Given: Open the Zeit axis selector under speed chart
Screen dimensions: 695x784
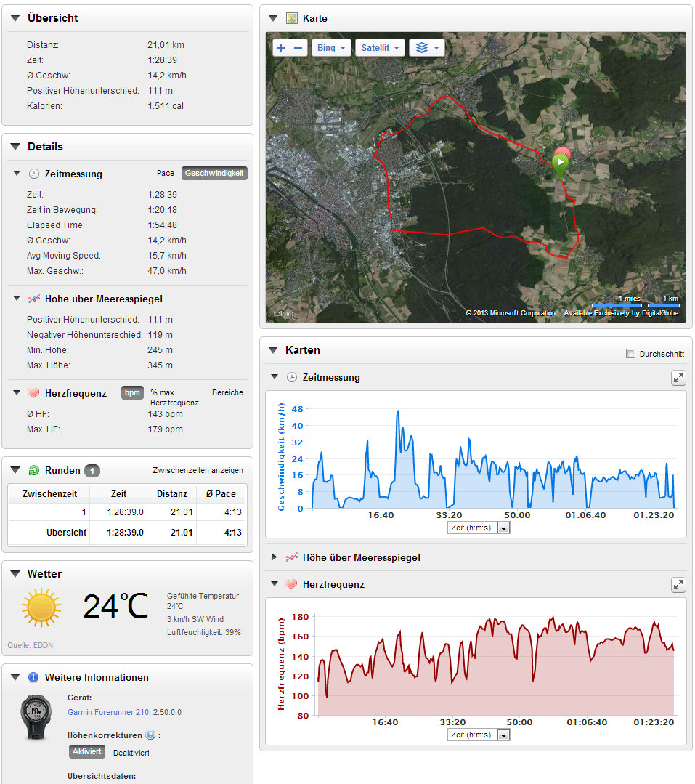Looking at the screenshot, I should pyautogui.click(x=479, y=528).
